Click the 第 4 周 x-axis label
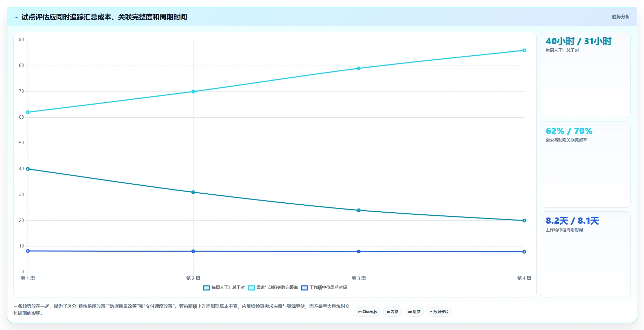The image size is (644, 330). coord(524,278)
